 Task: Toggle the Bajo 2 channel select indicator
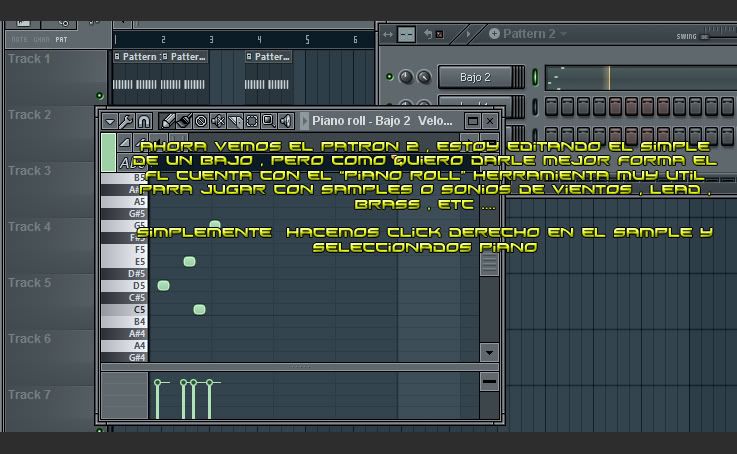coord(534,77)
